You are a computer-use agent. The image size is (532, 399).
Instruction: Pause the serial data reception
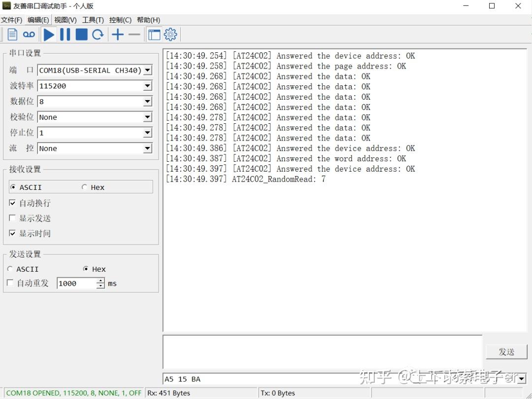pos(65,34)
